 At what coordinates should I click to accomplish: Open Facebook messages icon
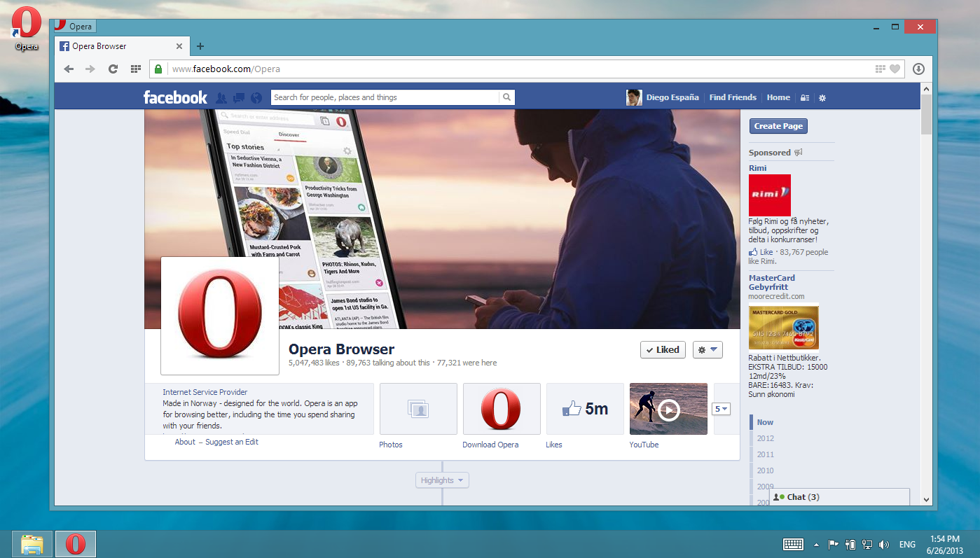pos(239,98)
